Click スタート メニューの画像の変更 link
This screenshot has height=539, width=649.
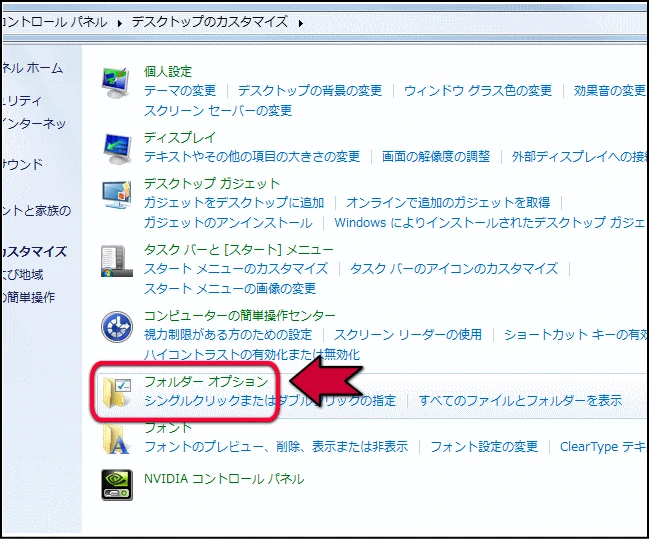(x=230, y=288)
